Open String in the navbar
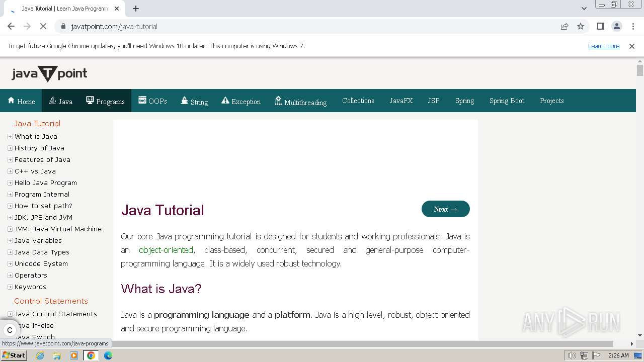 click(x=194, y=101)
